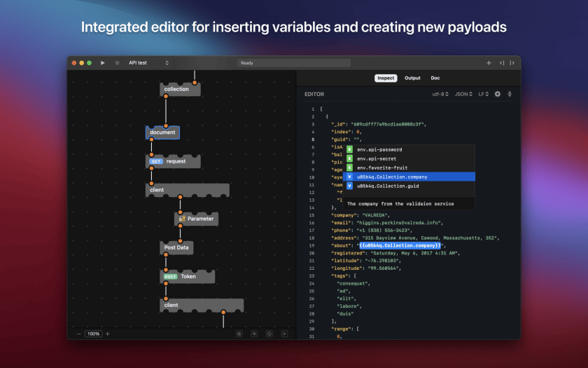Viewport: 588px width, 368px height.
Task: Click the "index" key on line 4
Action: tap(342, 132)
